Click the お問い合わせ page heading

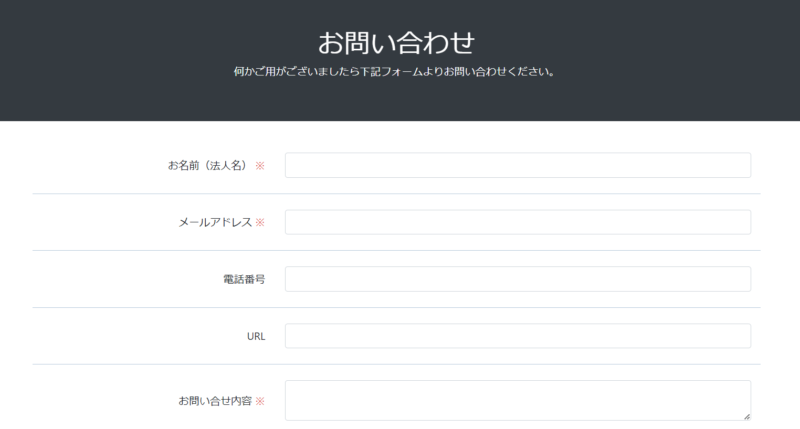(x=396, y=43)
